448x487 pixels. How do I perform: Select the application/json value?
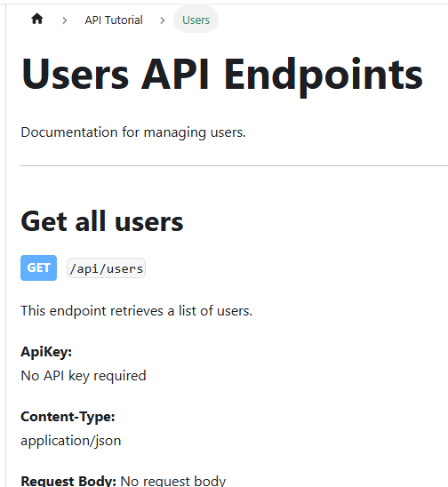pos(71,441)
